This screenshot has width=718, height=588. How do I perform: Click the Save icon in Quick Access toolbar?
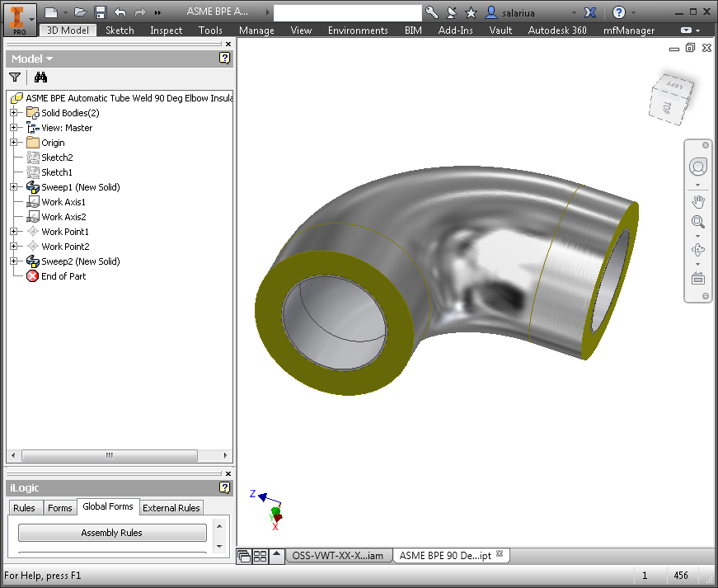[x=101, y=12]
